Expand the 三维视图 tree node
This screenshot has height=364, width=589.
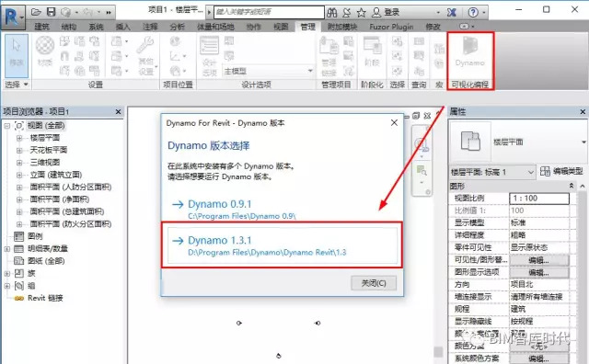tap(19, 163)
